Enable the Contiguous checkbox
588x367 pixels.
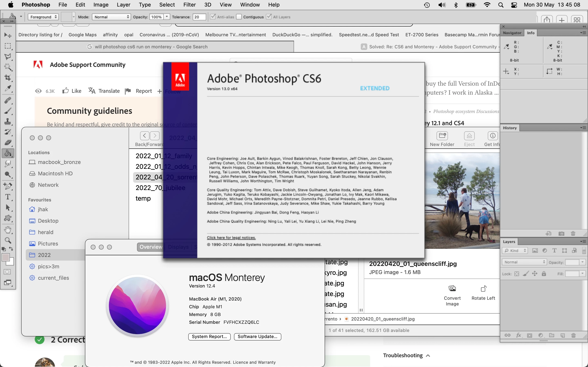239,17
